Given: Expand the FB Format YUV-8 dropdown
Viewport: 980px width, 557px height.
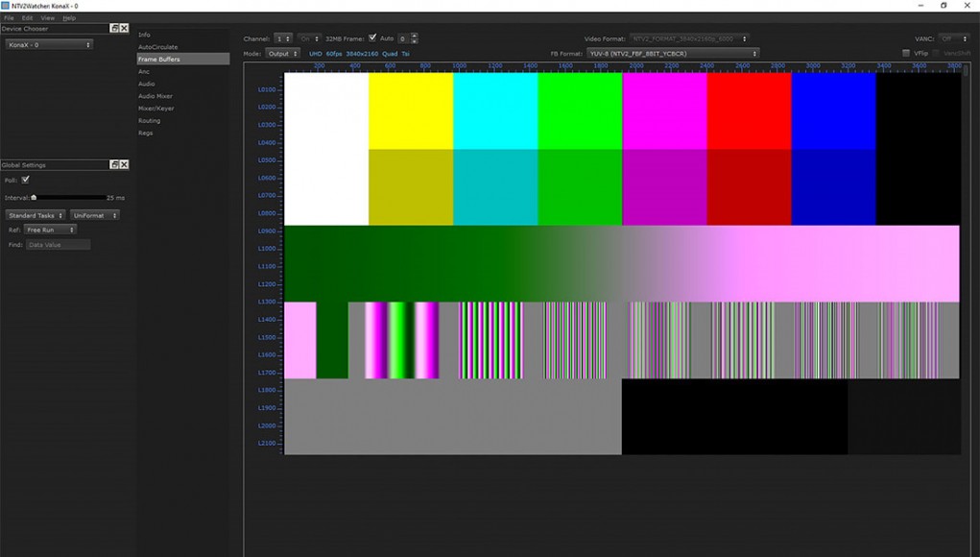Looking at the screenshot, I should pyautogui.click(x=673, y=54).
